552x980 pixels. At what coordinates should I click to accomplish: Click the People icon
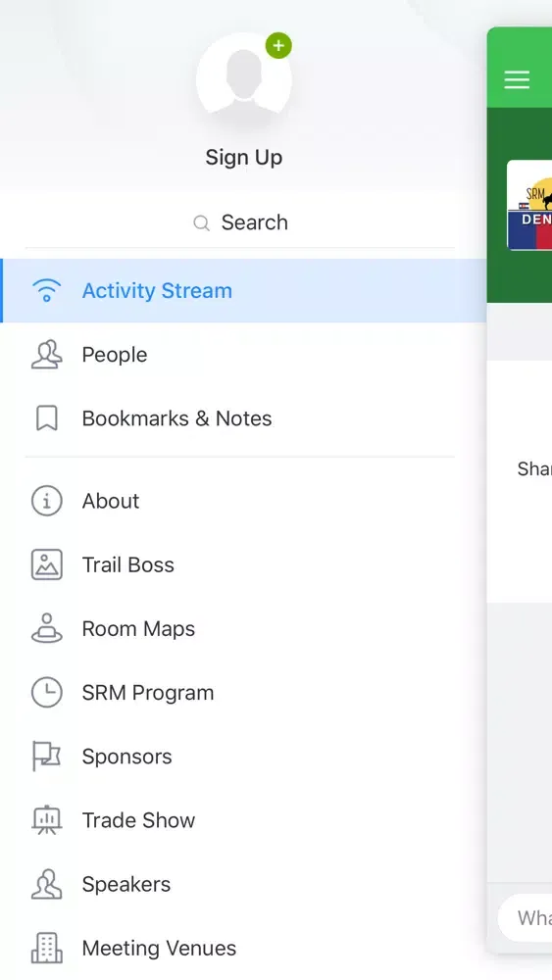[47, 355]
